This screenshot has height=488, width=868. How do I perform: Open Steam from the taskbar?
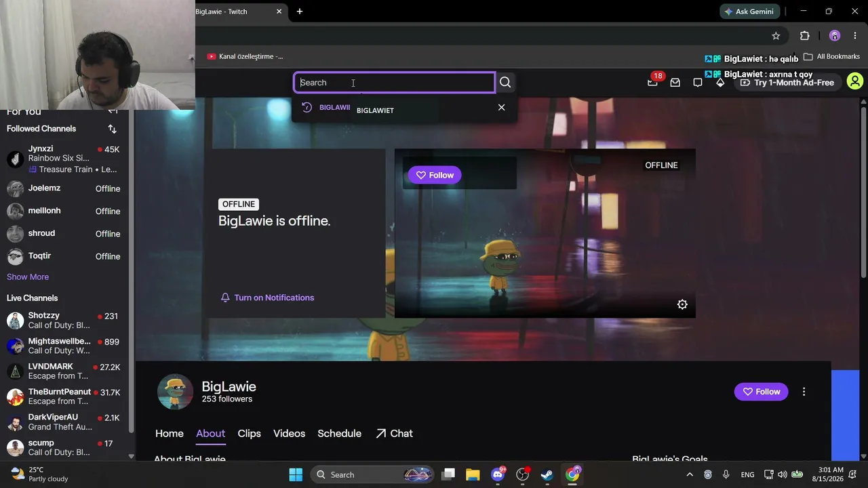547,474
